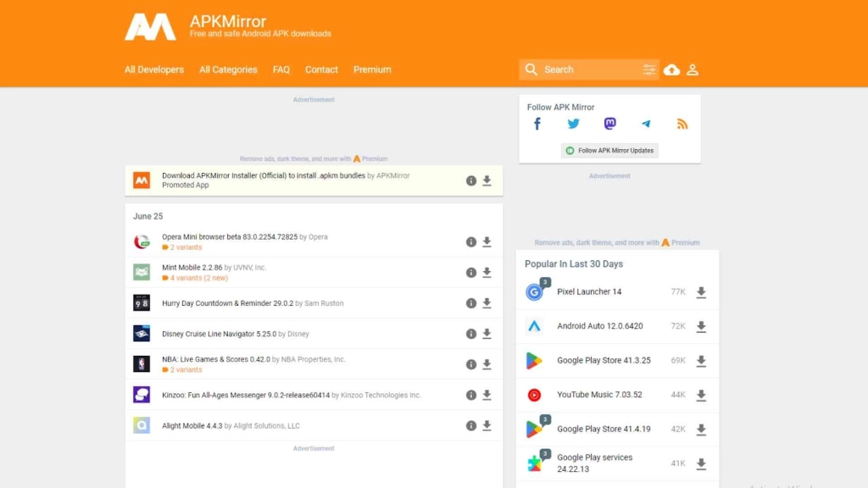The image size is (868, 488).
Task: Click the upload APK cloud icon
Action: click(671, 69)
